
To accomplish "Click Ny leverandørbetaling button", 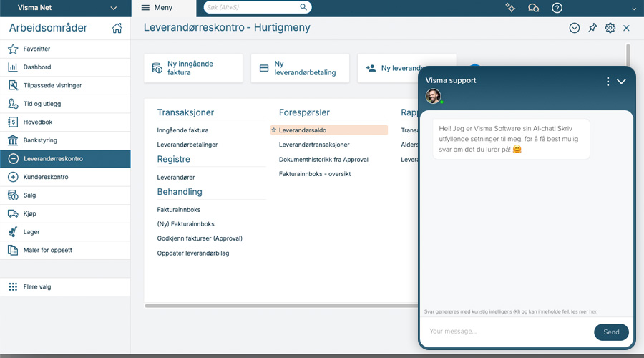I will (300, 68).
